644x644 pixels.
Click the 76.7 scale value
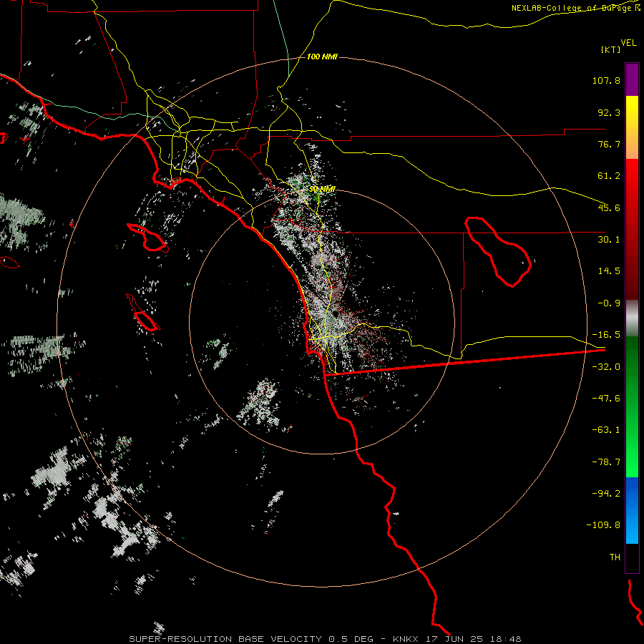click(609, 144)
